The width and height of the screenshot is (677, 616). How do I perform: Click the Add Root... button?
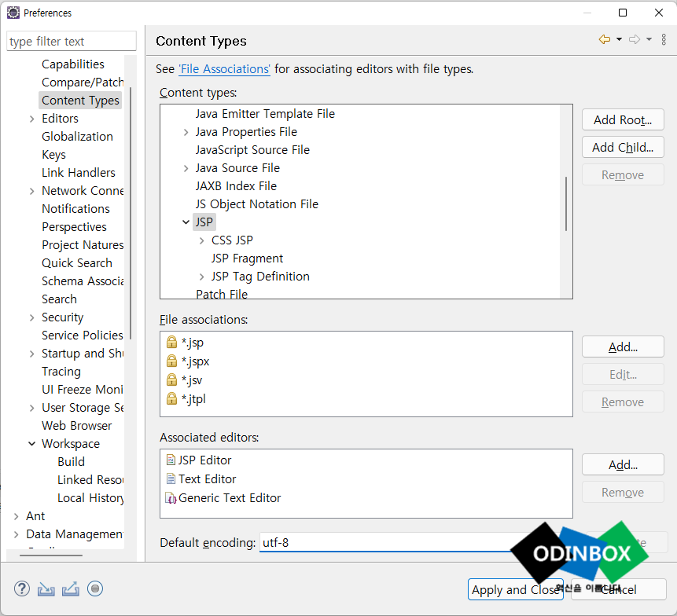[x=623, y=119]
